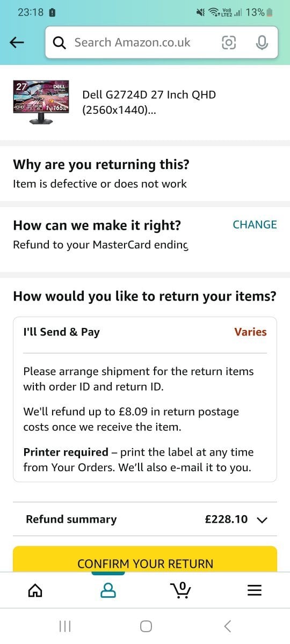Open camera lens search icon
The width and height of the screenshot is (290, 644).
(x=229, y=43)
